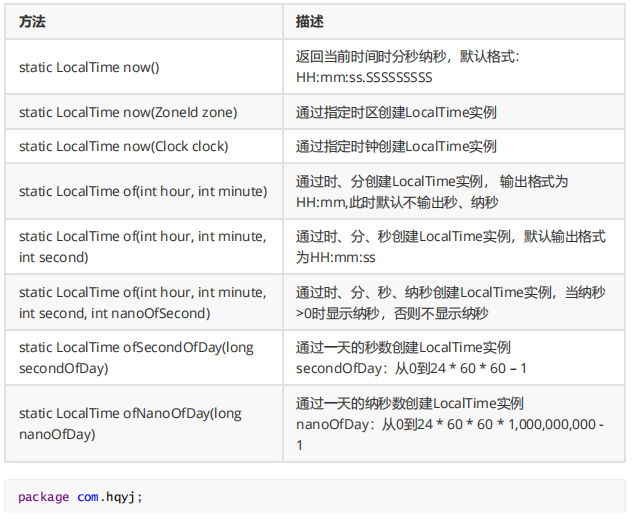Select the description about "否则不显示纳秒"
632x519 pixels.
(450, 303)
